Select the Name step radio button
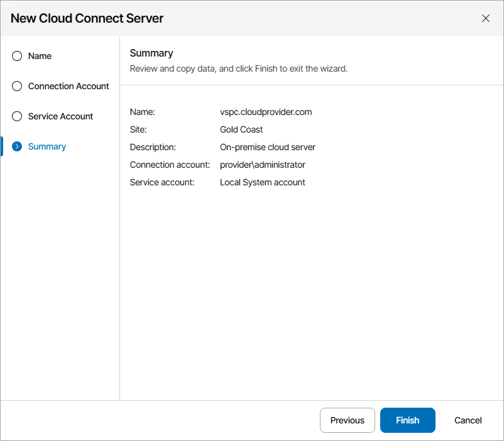 16,56
